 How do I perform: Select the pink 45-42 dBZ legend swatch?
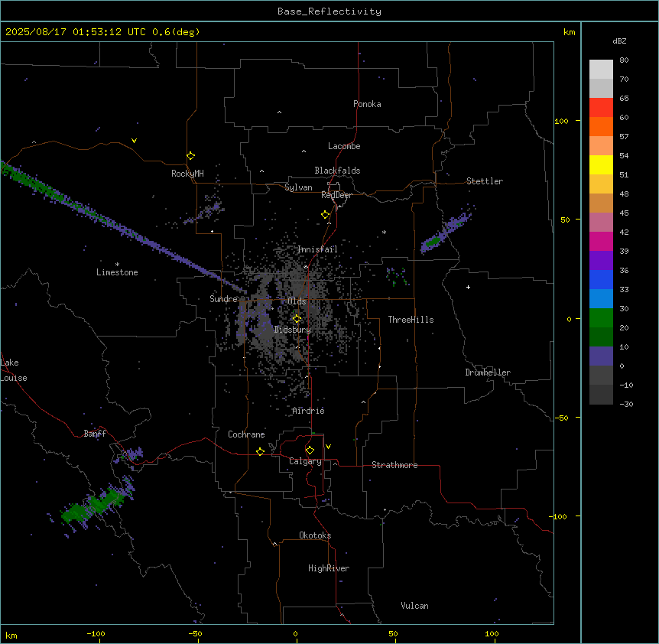[601, 222]
